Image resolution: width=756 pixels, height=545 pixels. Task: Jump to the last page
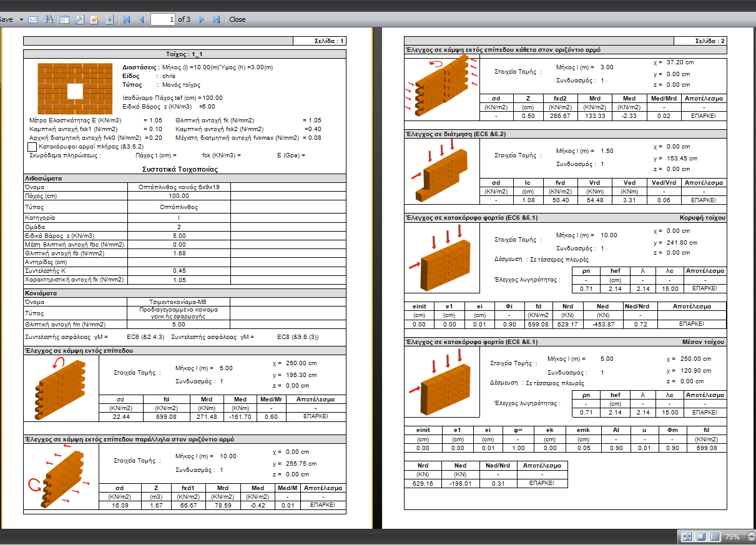tap(216, 19)
